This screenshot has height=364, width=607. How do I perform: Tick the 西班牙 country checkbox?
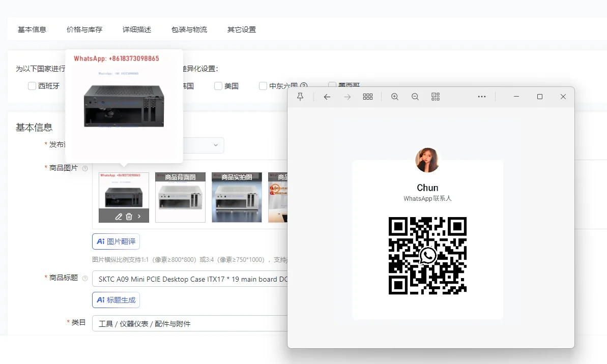pos(32,86)
